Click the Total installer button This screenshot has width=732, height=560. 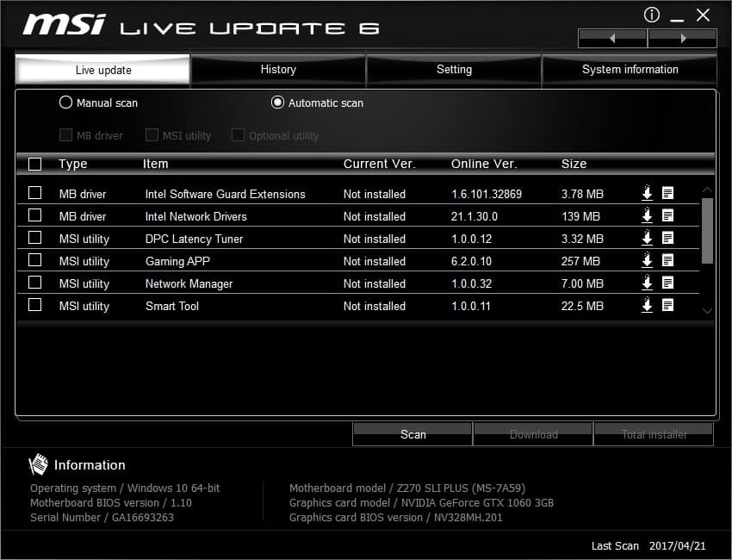pyautogui.click(x=654, y=434)
